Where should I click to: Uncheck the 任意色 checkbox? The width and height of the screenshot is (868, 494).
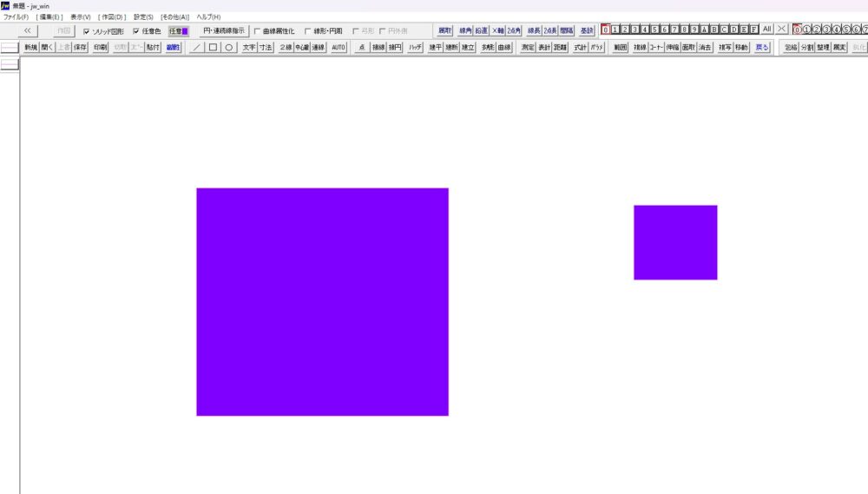pos(136,31)
